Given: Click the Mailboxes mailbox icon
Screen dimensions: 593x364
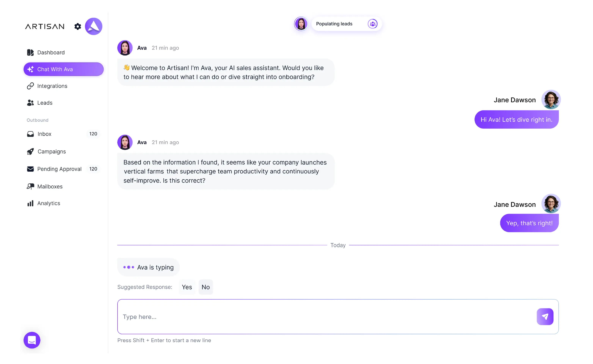Looking at the screenshot, I should (x=30, y=186).
